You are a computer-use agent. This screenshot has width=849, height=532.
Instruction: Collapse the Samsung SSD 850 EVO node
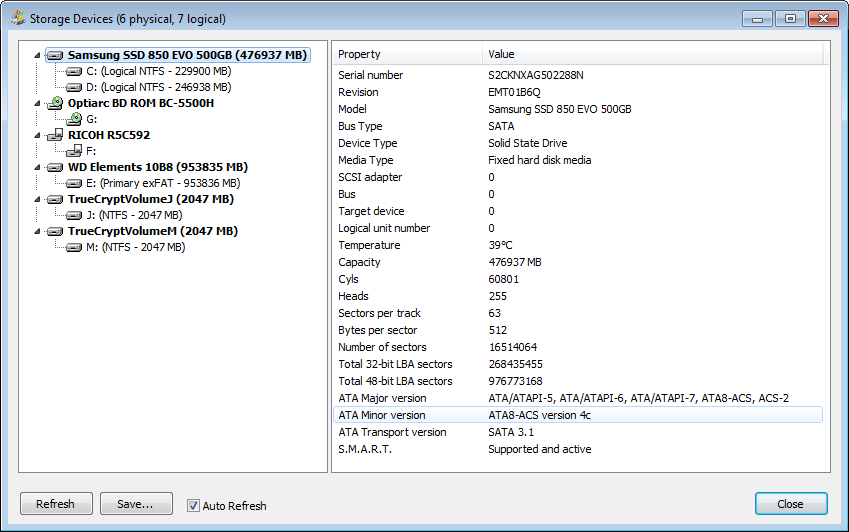37,55
